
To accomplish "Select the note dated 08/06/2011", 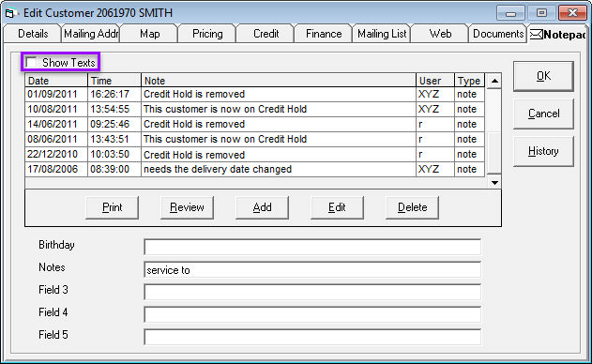I will pos(255,140).
